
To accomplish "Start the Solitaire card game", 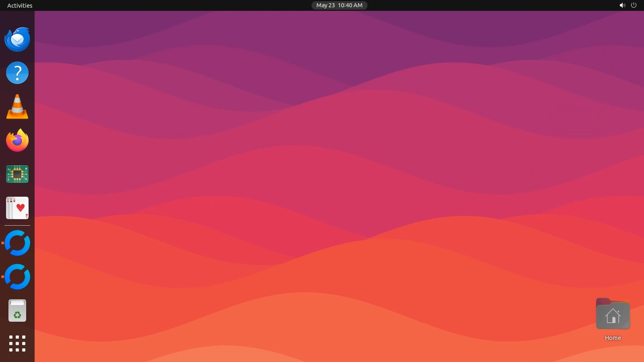I will pyautogui.click(x=17, y=208).
